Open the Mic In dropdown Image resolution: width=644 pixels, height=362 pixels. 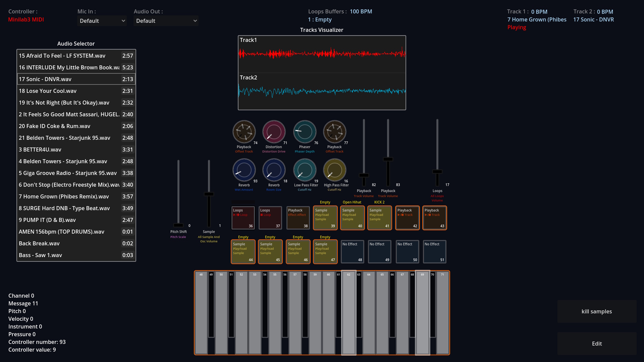click(x=102, y=21)
